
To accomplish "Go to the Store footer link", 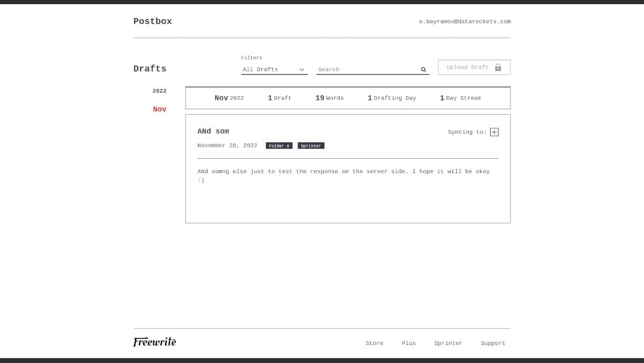I will click(x=374, y=343).
